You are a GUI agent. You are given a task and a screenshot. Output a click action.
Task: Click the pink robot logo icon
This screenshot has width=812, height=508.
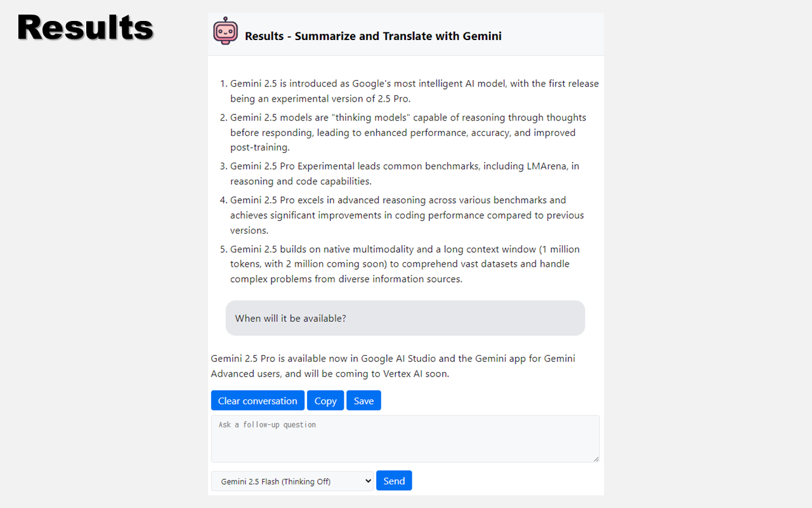(225, 31)
